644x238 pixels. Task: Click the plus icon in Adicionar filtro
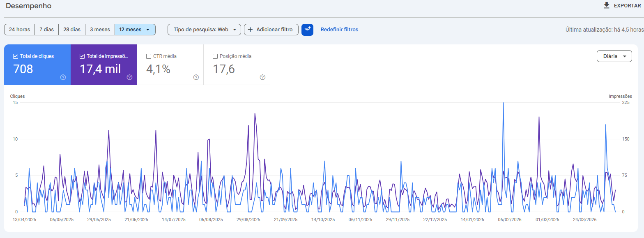pyautogui.click(x=250, y=30)
